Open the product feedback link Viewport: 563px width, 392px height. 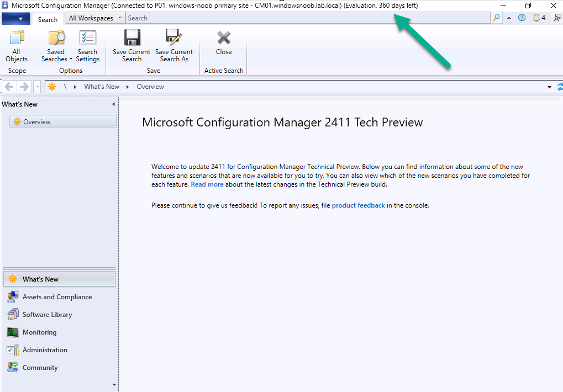pos(359,205)
